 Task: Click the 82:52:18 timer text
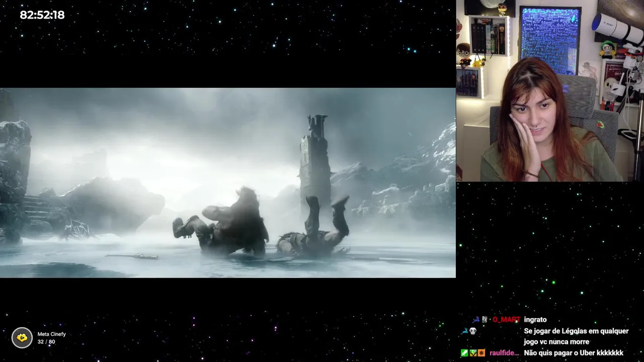click(42, 15)
